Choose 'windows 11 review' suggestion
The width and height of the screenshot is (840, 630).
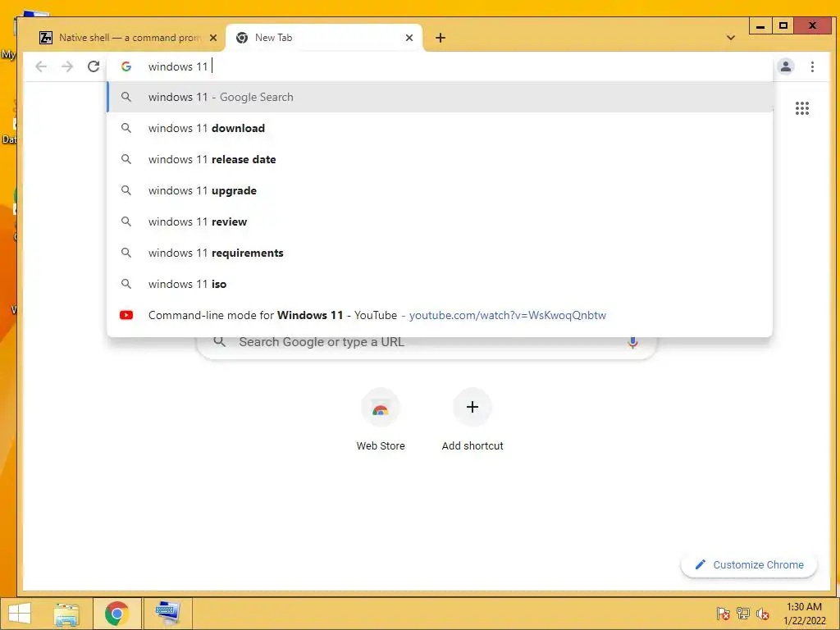click(x=440, y=221)
